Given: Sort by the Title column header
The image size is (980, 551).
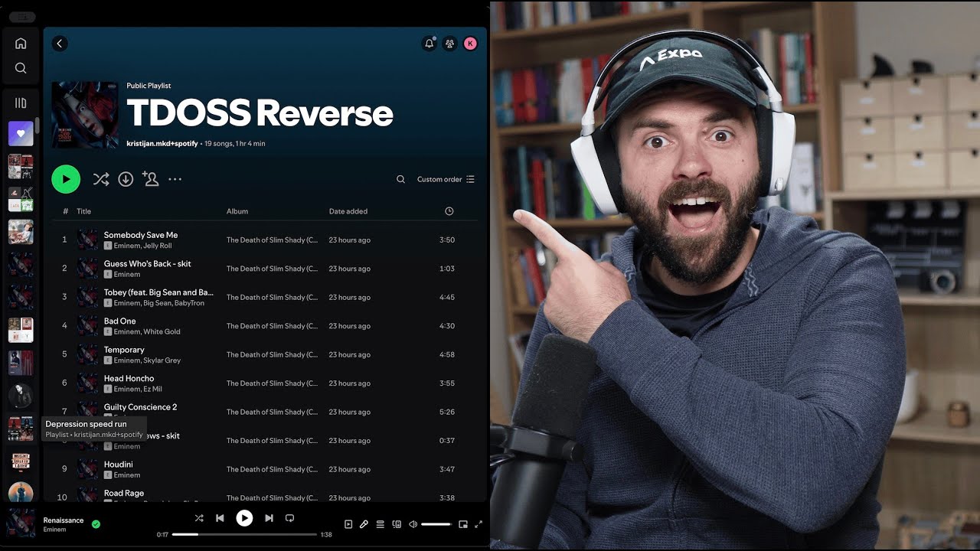Looking at the screenshot, I should (83, 211).
